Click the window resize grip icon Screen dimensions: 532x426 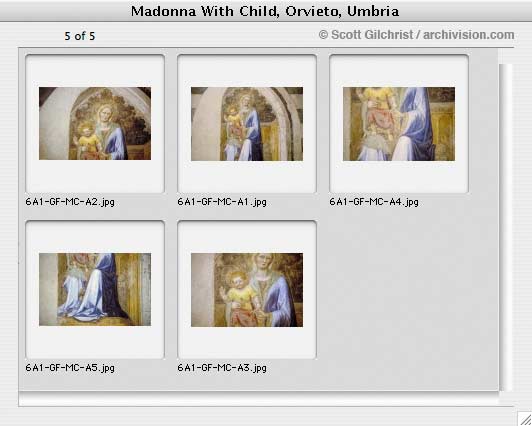click(x=525, y=419)
